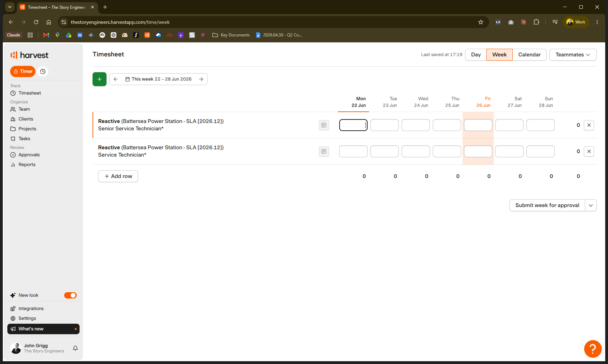Open John Grigg profile avatar
This screenshot has width=608, height=364.
16,348
